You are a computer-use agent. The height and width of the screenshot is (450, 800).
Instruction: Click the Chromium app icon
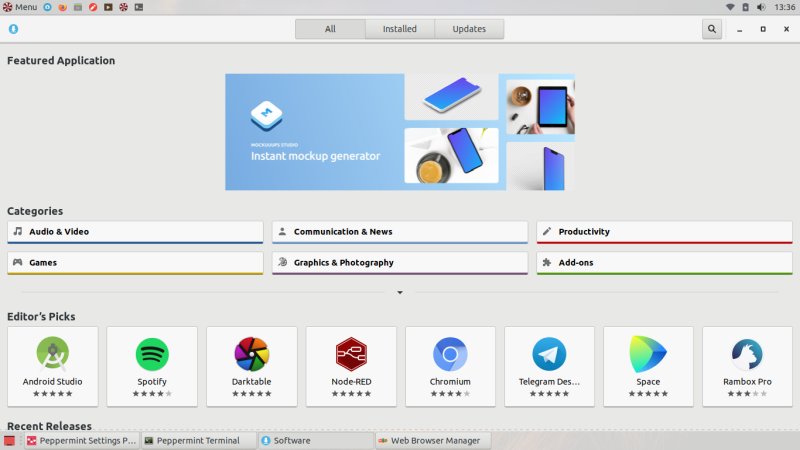(450, 354)
